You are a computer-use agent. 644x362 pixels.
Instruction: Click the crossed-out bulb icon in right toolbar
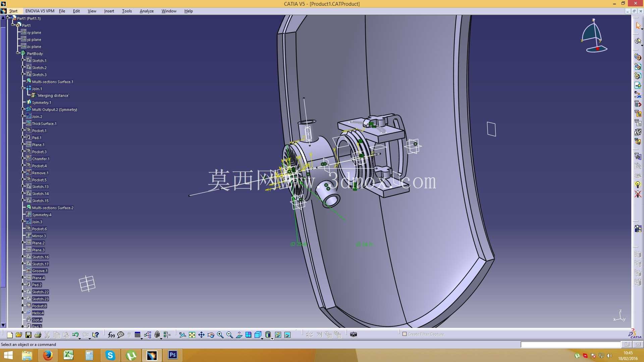[x=638, y=194]
